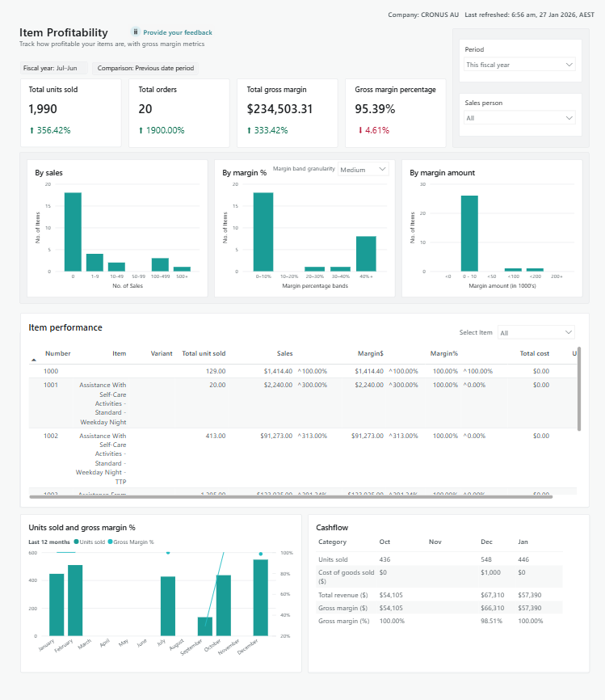The width and height of the screenshot is (605, 700).
Task: Click the green up arrow under Total units sold
Action: (32, 130)
